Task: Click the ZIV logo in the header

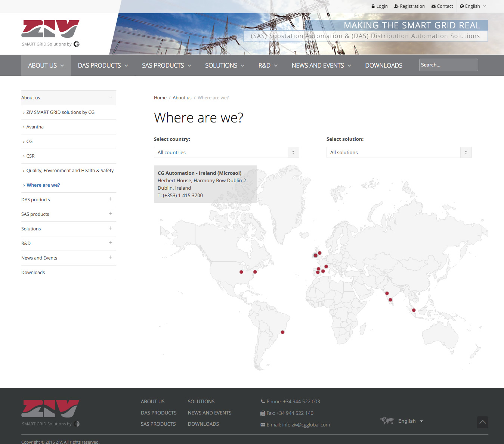Action: pyautogui.click(x=50, y=30)
